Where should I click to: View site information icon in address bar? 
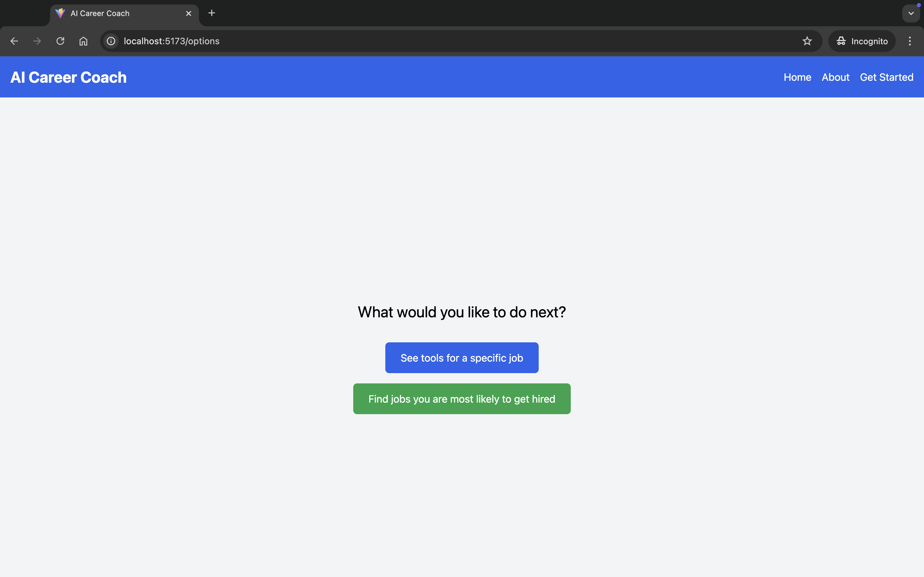tap(111, 41)
